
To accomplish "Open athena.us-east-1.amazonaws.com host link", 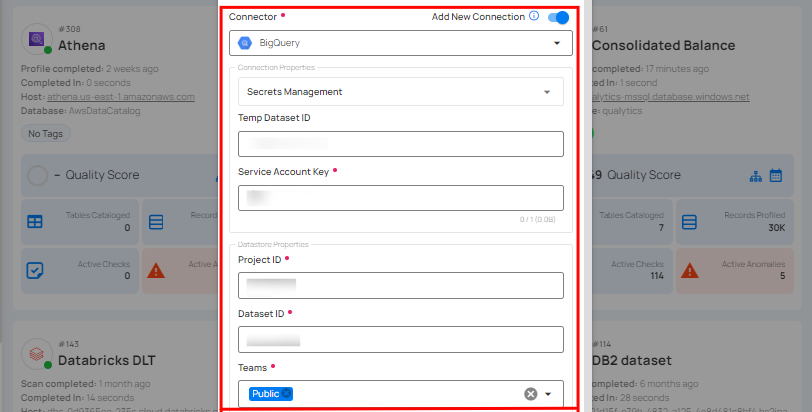I will pyautogui.click(x=121, y=97).
